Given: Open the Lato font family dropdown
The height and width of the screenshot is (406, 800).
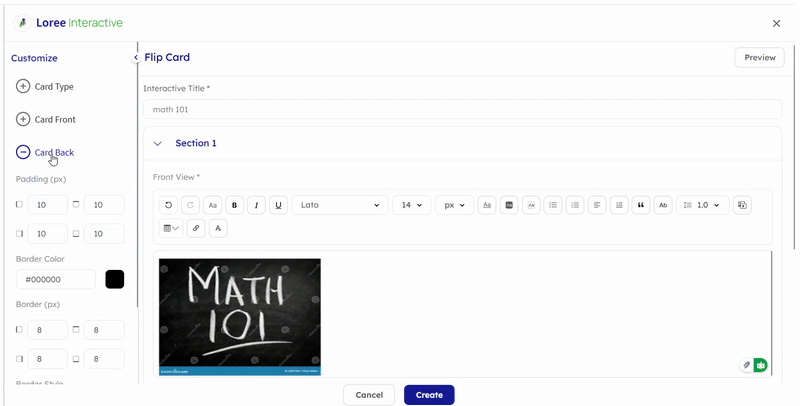Looking at the screenshot, I should (340, 205).
